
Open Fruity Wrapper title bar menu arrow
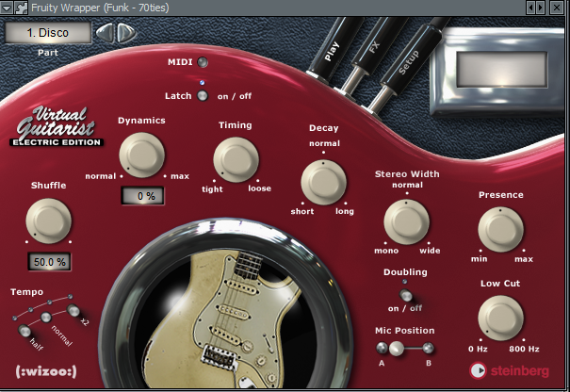click(7, 8)
